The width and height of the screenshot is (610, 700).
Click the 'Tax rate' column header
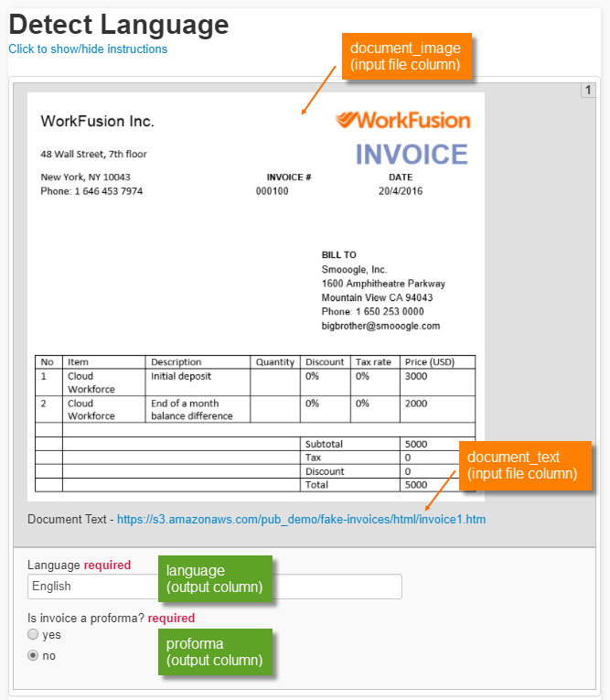[x=373, y=362]
